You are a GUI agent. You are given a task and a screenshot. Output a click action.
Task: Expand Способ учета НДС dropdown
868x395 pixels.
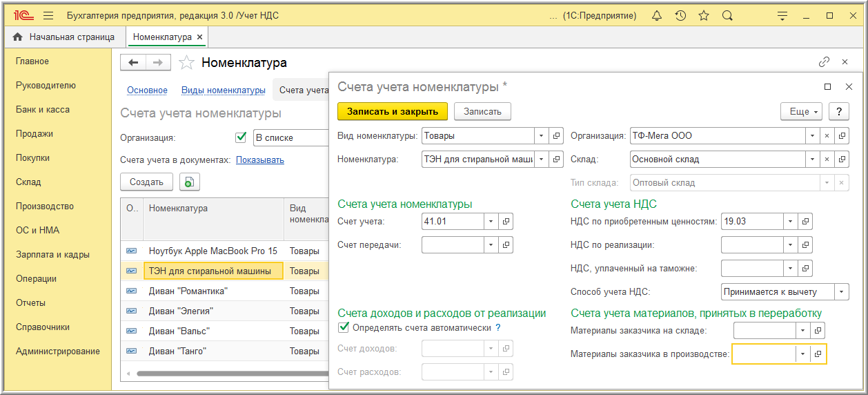pyautogui.click(x=841, y=291)
